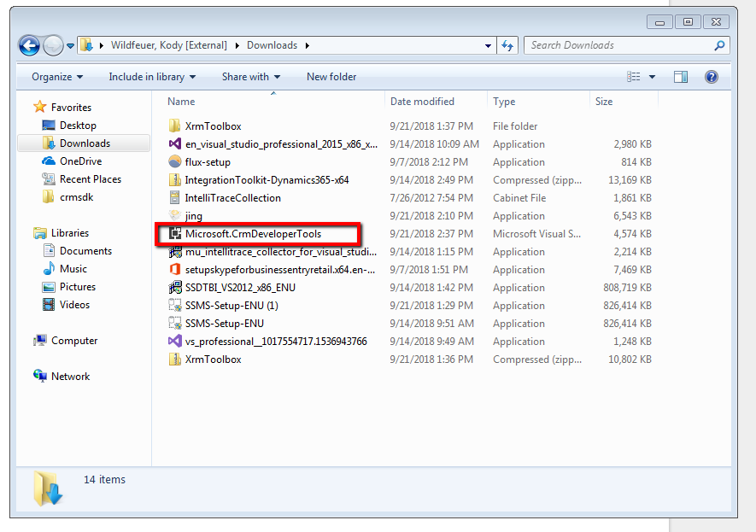Select the SSDTBI_VS2012_x86_ENU icon
Image resolution: width=756 pixels, height=532 pixels.
(174, 287)
